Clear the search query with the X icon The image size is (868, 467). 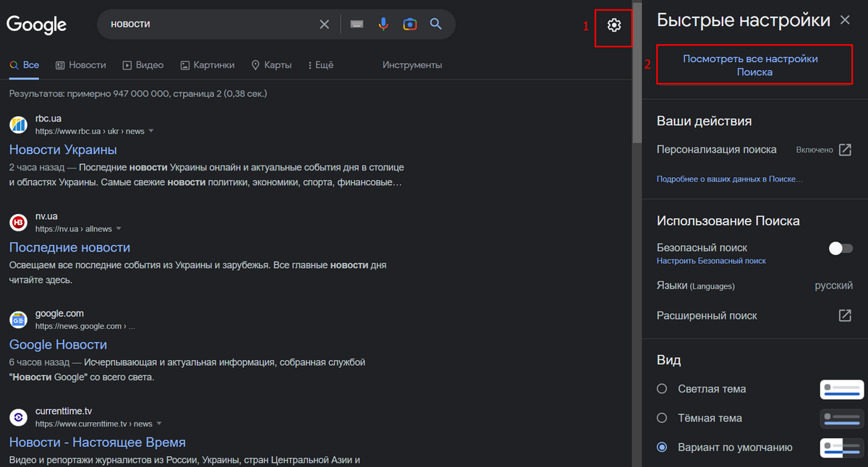(325, 25)
